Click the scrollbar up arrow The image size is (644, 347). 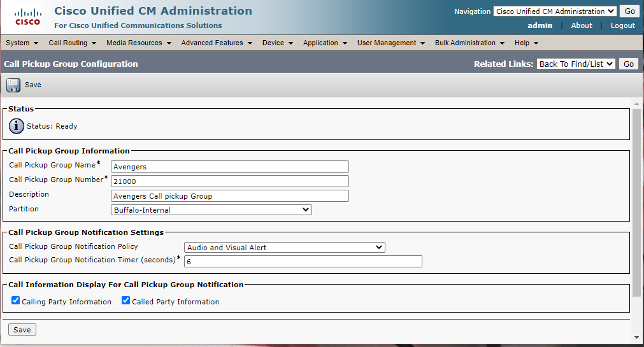[636, 104]
